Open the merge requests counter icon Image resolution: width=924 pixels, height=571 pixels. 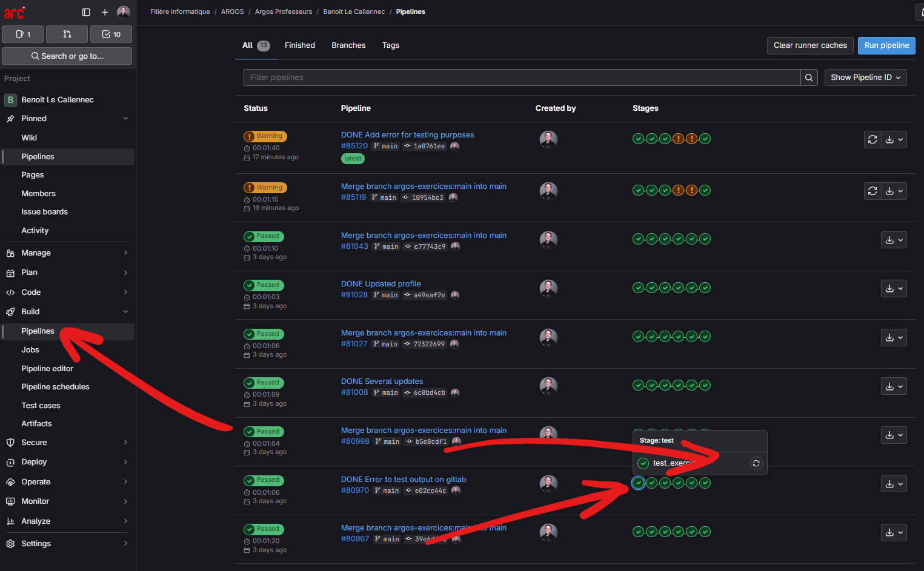tap(67, 35)
